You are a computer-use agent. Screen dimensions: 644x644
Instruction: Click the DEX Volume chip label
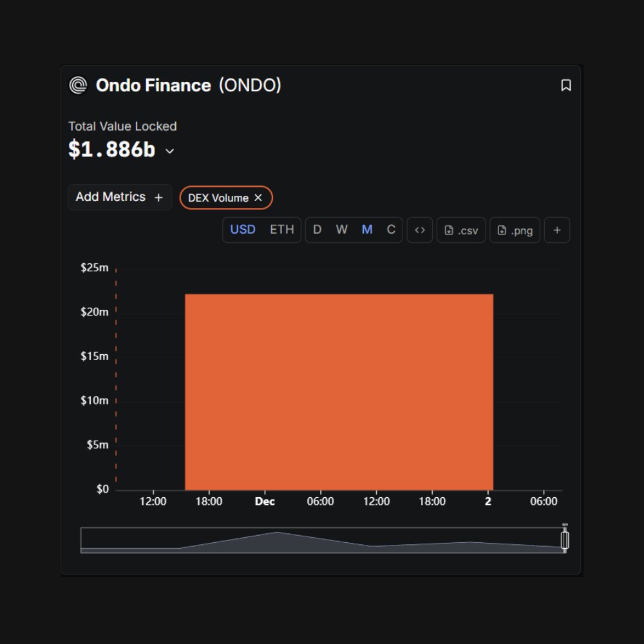click(x=218, y=198)
